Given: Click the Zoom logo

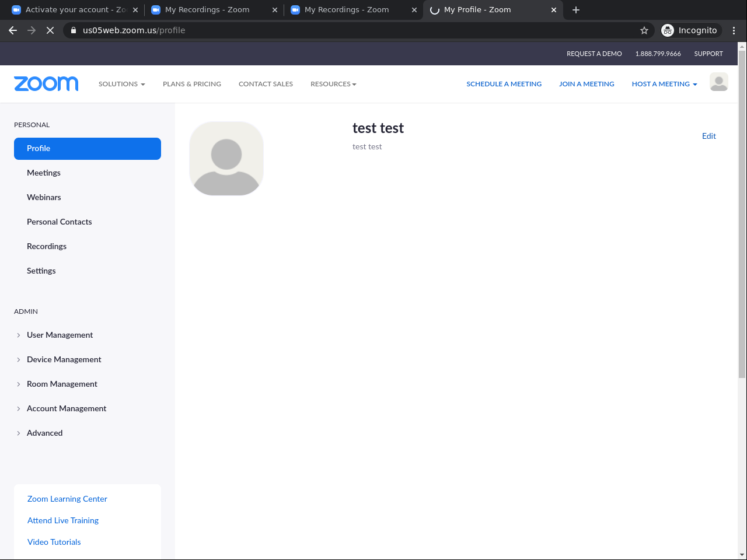Looking at the screenshot, I should (46, 84).
